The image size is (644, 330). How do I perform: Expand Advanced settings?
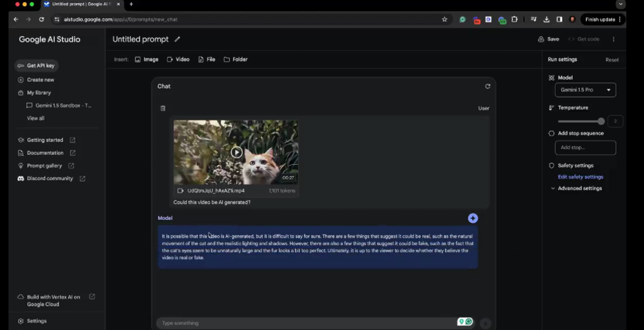576,188
